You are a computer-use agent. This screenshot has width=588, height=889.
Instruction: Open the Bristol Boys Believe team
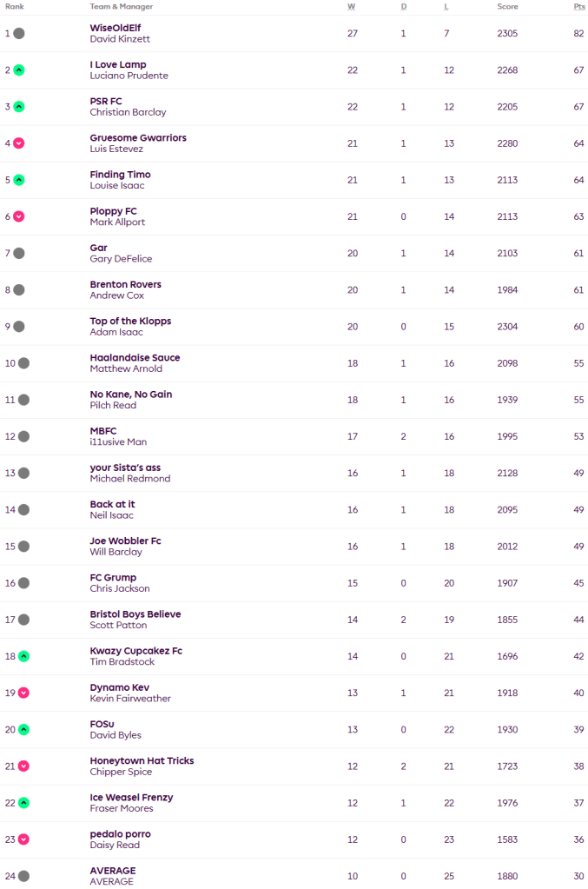pos(135,614)
